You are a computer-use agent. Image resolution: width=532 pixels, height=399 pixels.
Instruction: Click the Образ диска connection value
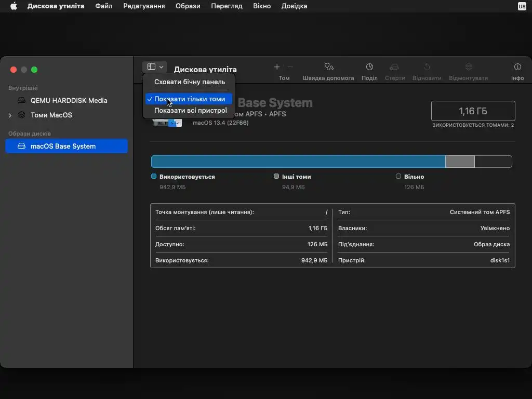[491, 244]
